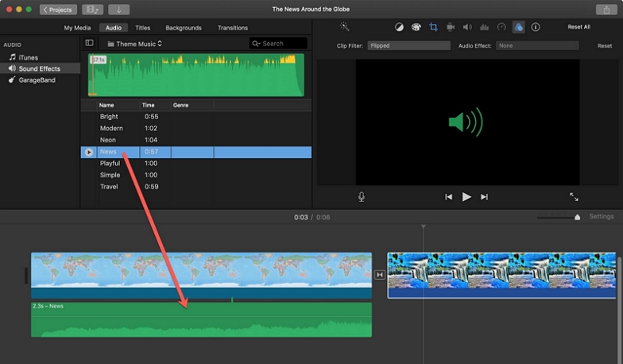
Task: Open the volume adjustment tool
Action: click(x=467, y=27)
